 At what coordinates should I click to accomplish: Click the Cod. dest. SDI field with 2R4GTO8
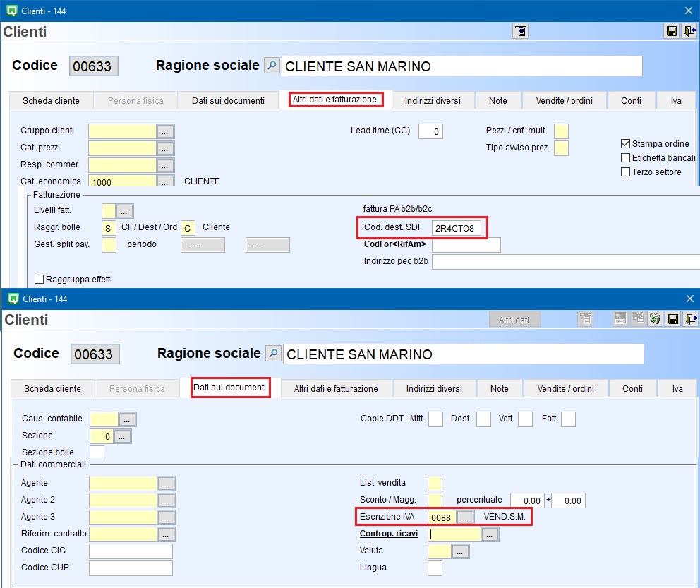coord(457,228)
